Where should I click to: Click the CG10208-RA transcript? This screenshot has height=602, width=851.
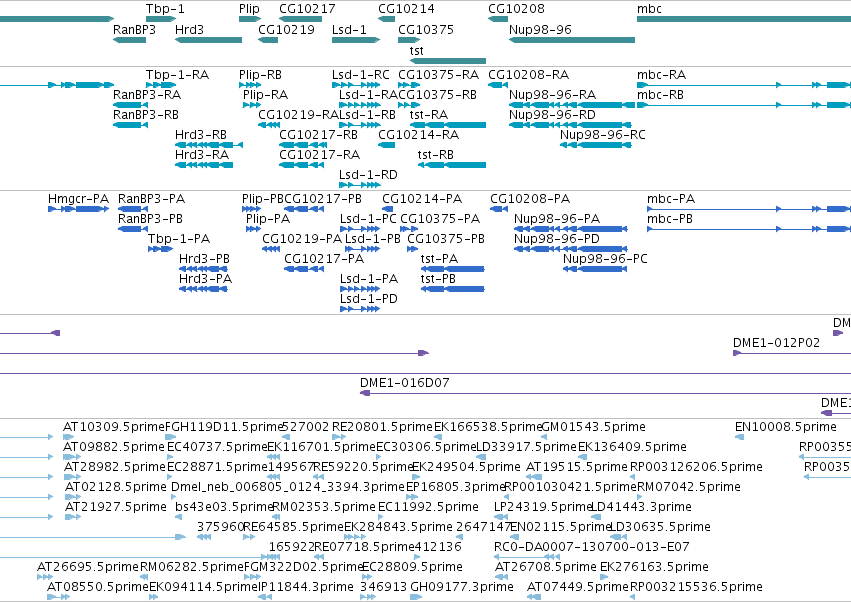(x=498, y=85)
